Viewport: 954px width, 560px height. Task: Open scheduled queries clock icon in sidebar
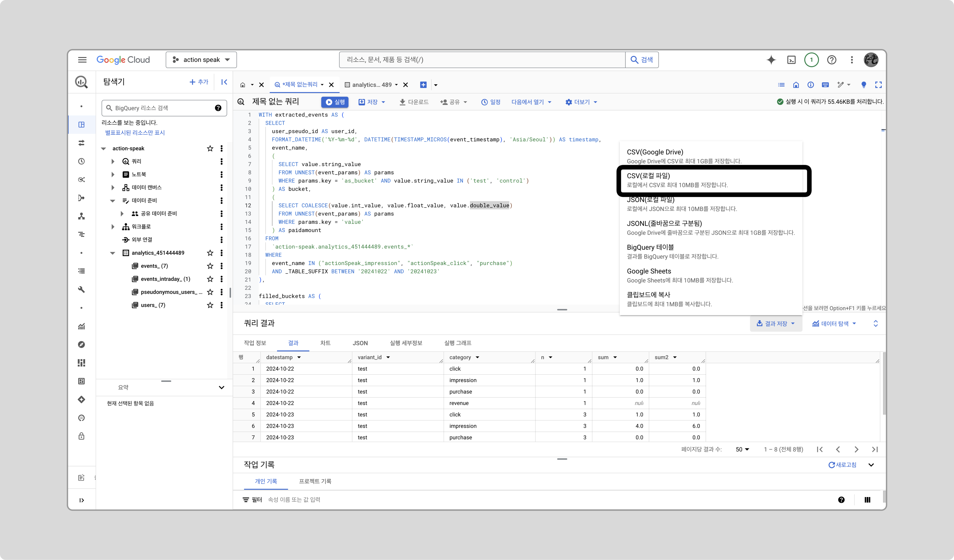pyautogui.click(x=81, y=161)
